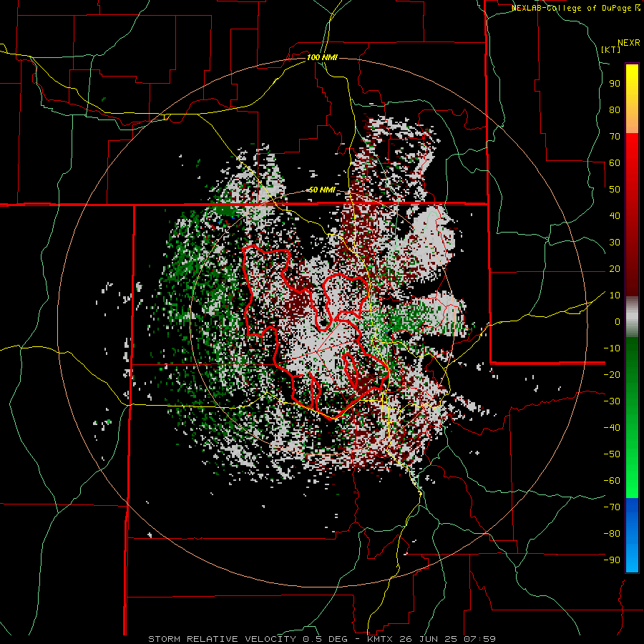
Task: Click the 90 scale value
Action: [615, 84]
